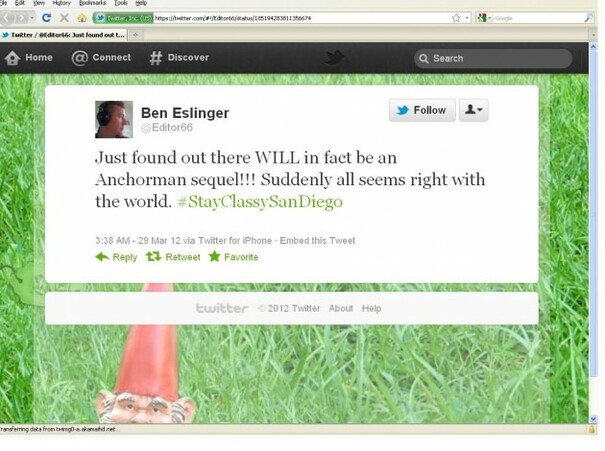Image resolution: width=605 pixels, height=451 pixels.
Task: Open the History menu
Action: point(62,3)
